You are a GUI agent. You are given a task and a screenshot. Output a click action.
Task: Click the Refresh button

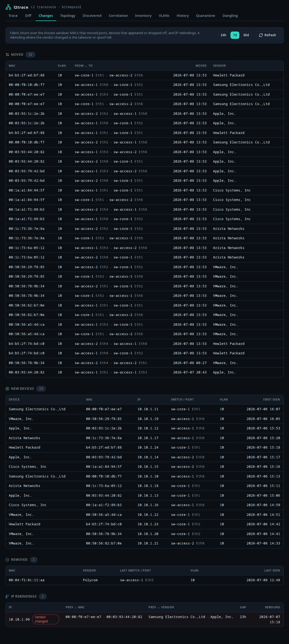pos(267,35)
